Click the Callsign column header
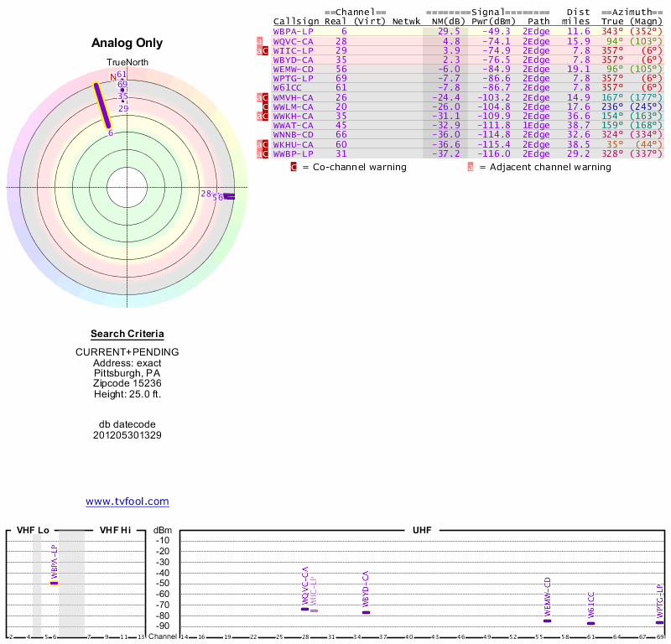This screenshot has width=671, height=644. click(x=294, y=21)
